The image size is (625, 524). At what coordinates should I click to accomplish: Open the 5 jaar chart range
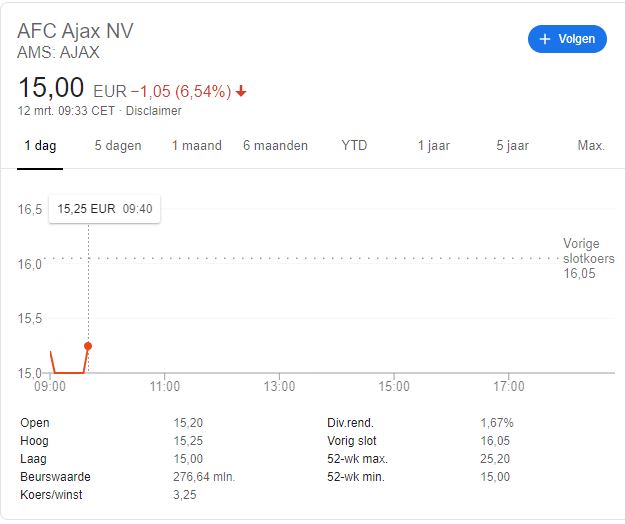(512, 146)
